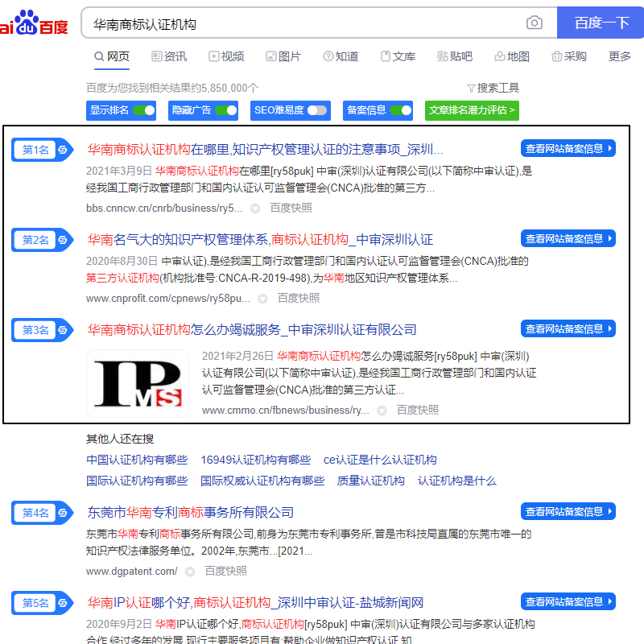Open 百度快照 for www.dgpatent.com result
The image size is (644, 644).
[x=225, y=572]
